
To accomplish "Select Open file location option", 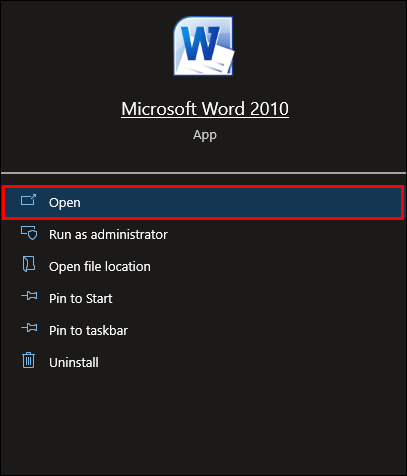I will click(100, 266).
